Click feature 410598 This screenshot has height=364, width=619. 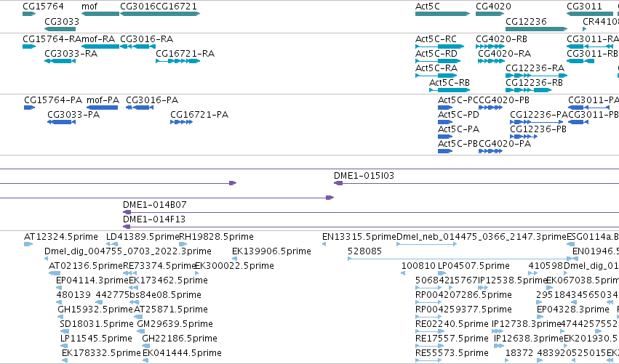(x=546, y=266)
